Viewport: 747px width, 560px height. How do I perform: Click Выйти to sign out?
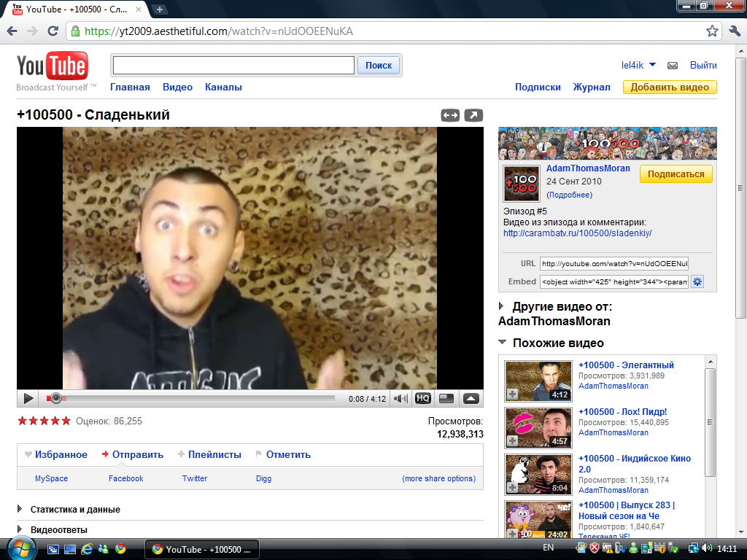point(703,65)
